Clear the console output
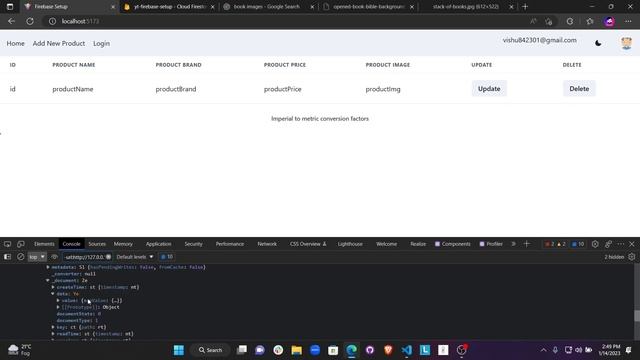The width and height of the screenshot is (640, 360). coord(21,257)
